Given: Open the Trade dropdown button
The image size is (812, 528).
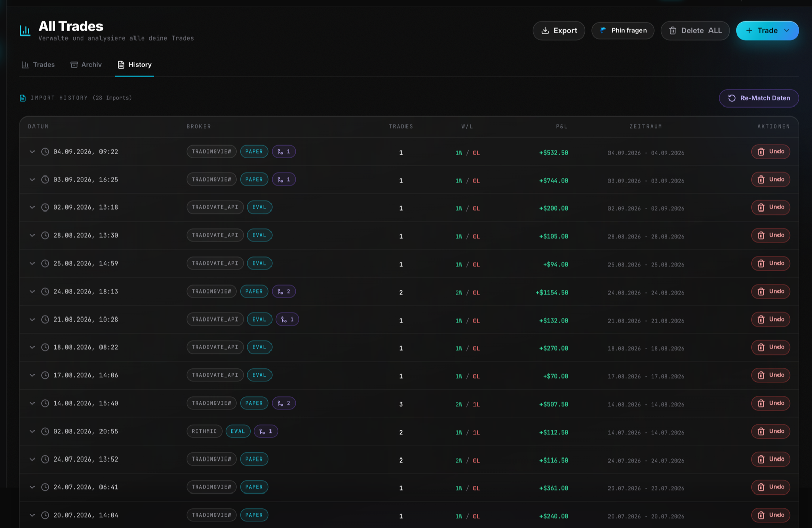Looking at the screenshot, I should [767, 31].
